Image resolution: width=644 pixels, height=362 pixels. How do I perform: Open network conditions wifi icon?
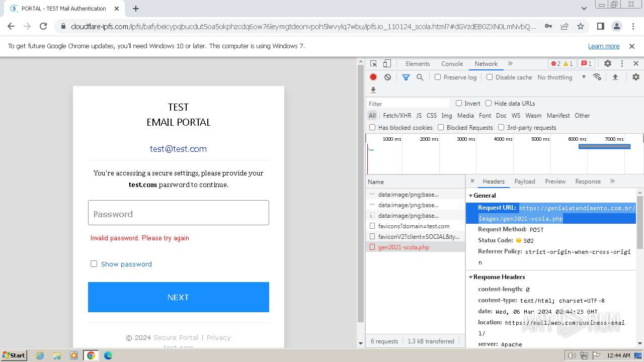tap(597, 77)
